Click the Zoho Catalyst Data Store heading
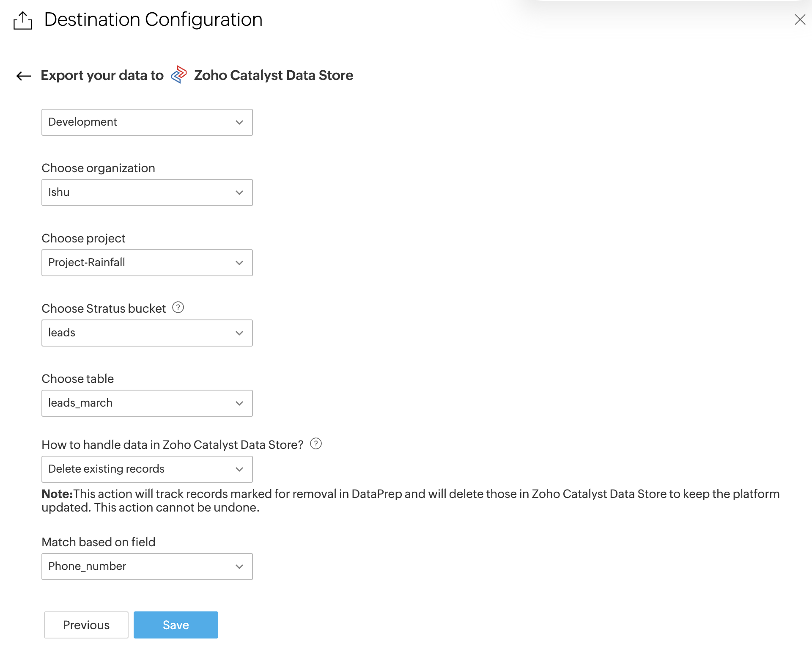This screenshot has height=655, width=812. tap(273, 75)
